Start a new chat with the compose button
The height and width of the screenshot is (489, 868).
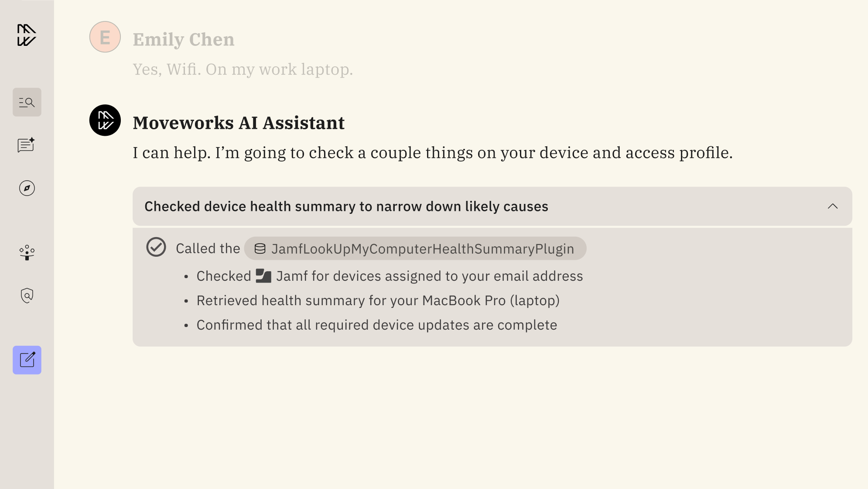pyautogui.click(x=27, y=360)
